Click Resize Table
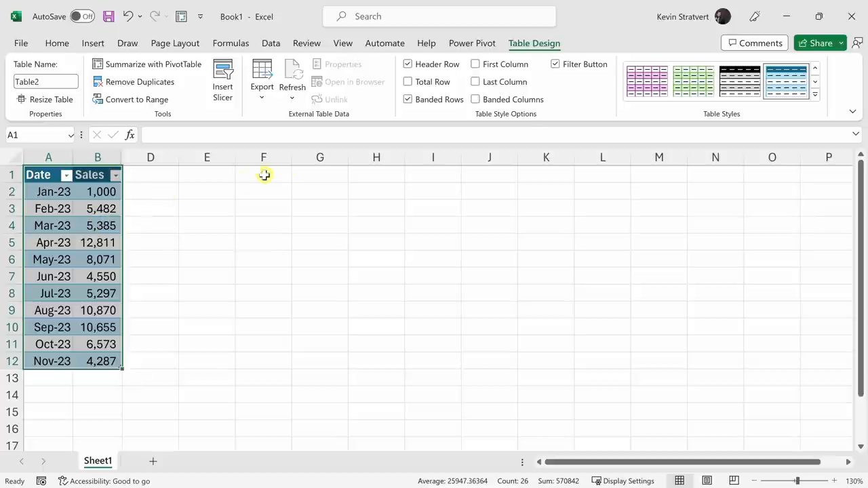868x488 pixels. [45, 99]
